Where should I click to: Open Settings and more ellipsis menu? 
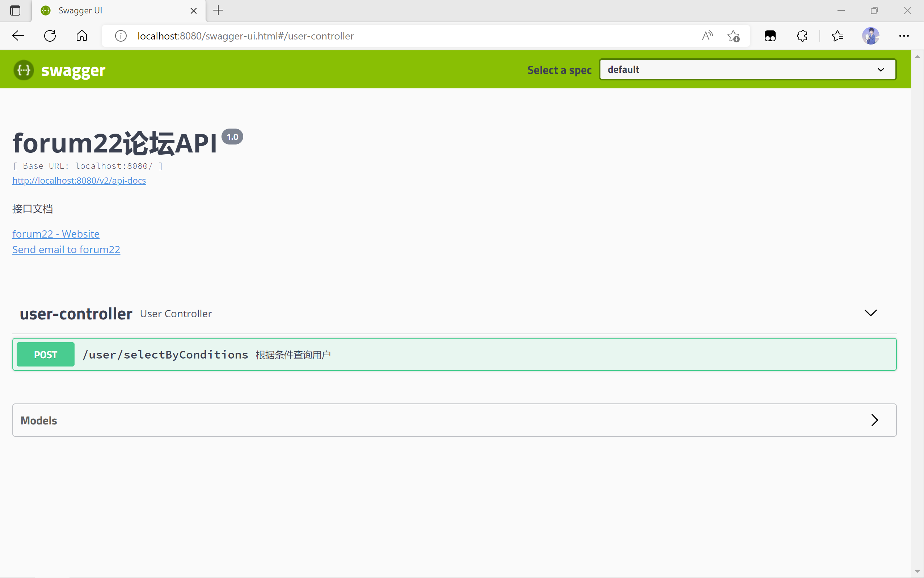[x=904, y=36]
